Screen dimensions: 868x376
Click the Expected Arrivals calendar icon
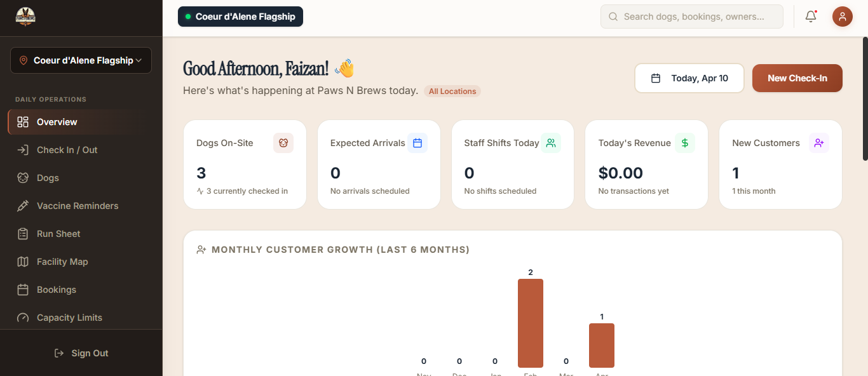417,143
